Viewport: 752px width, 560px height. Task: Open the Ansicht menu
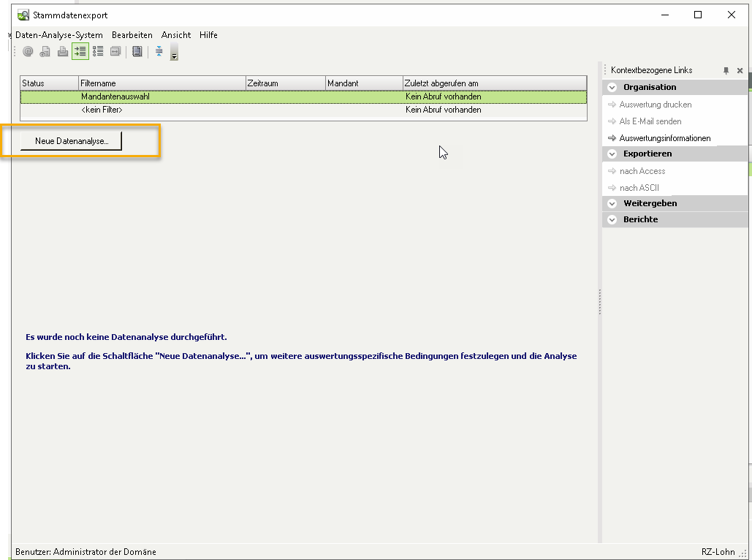(x=176, y=35)
